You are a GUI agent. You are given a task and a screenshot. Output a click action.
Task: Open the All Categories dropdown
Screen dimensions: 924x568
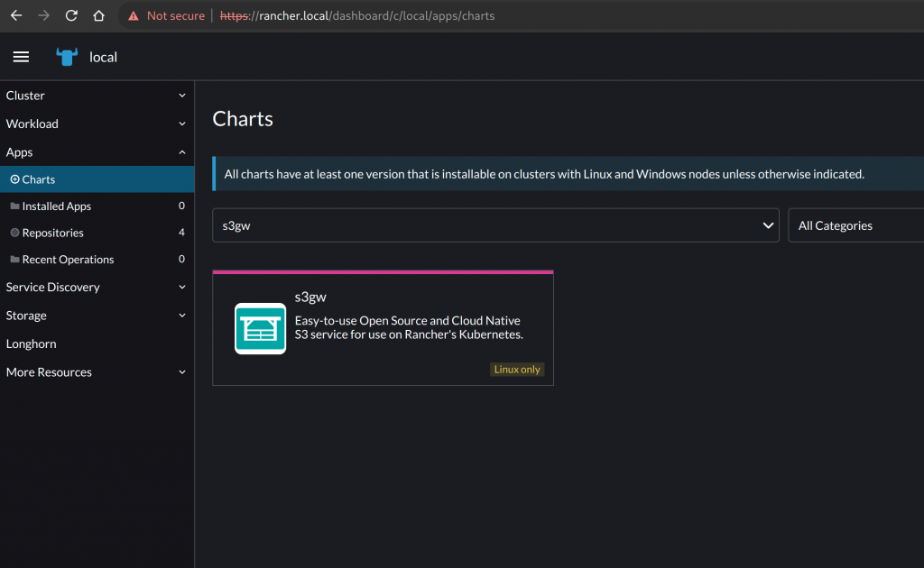(x=855, y=225)
